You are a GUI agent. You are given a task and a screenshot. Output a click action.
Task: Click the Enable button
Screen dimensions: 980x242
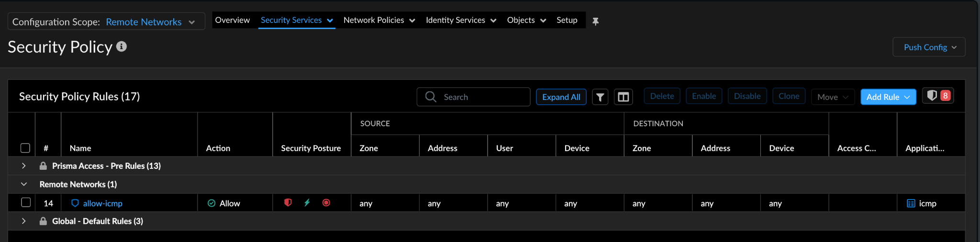tap(704, 96)
